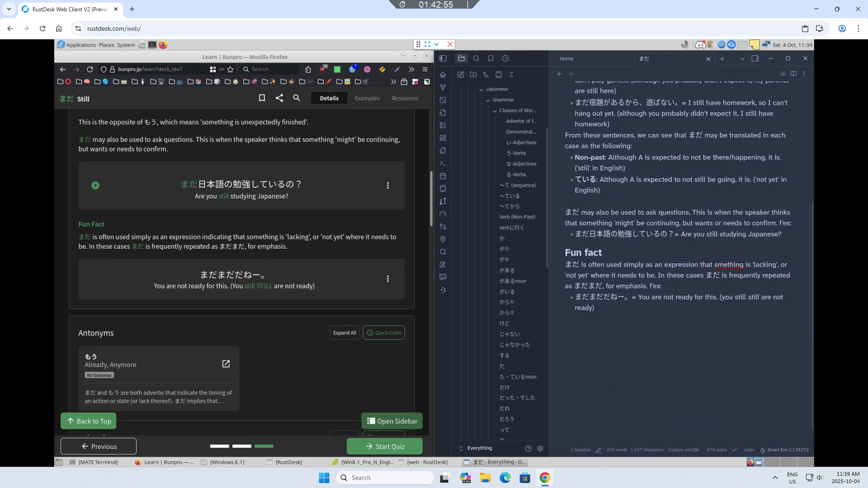
Task: Switch to the Examples tab
Action: coord(367,98)
